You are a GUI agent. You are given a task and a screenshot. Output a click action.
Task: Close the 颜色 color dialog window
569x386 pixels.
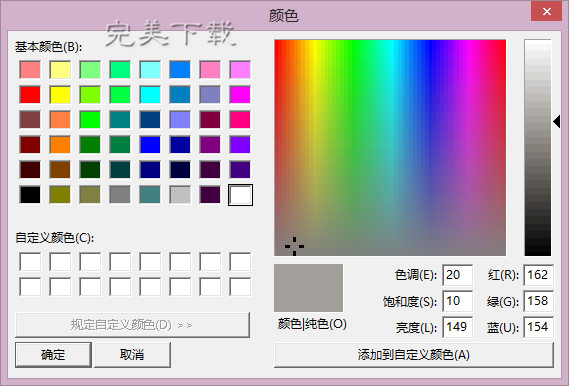tap(547, 12)
